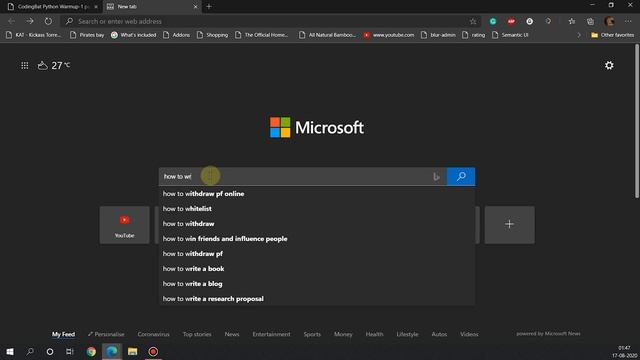640x360 pixels.
Task: Open the app launcher grid icon
Action: [24, 65]
